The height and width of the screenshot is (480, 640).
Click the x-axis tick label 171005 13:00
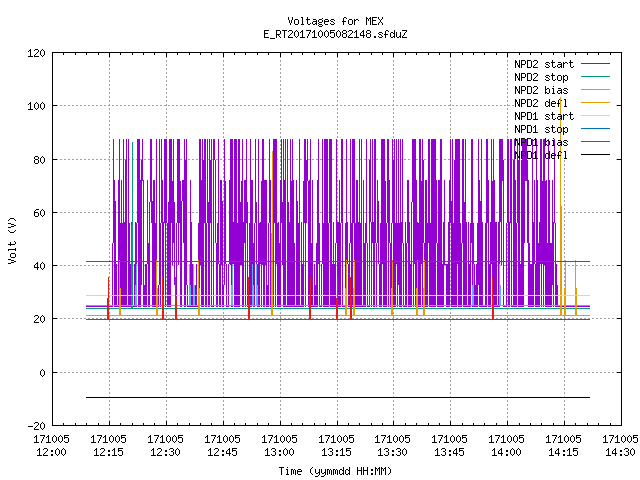pos(279,446)
